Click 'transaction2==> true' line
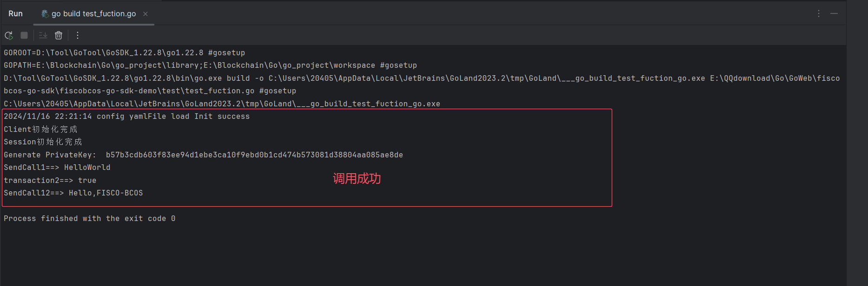868x286 pixels. 50,180
